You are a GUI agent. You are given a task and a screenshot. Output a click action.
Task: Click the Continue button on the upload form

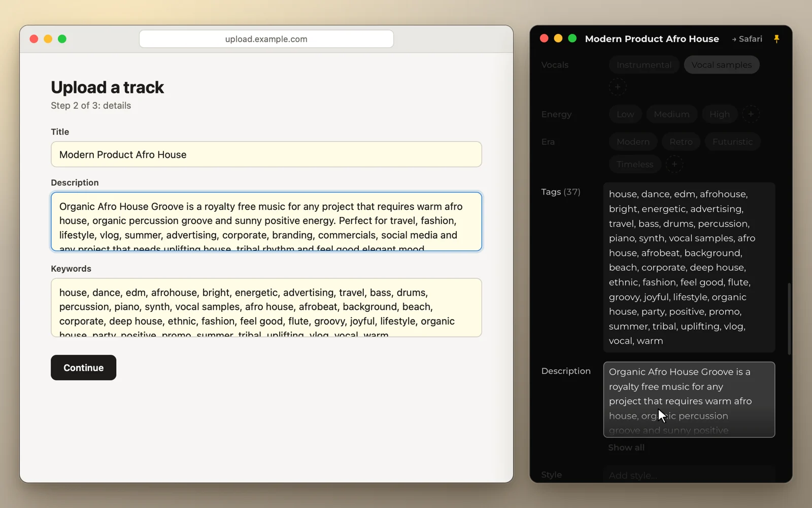click(x=83, y=368)
